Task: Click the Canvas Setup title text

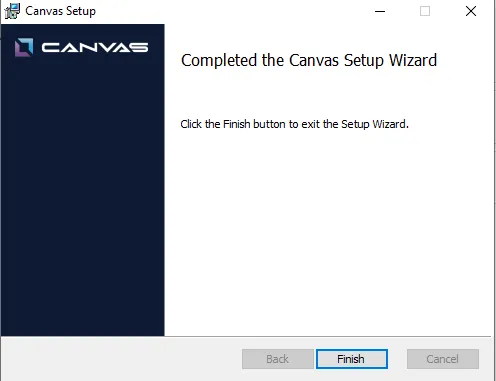Action: point(60,11)
